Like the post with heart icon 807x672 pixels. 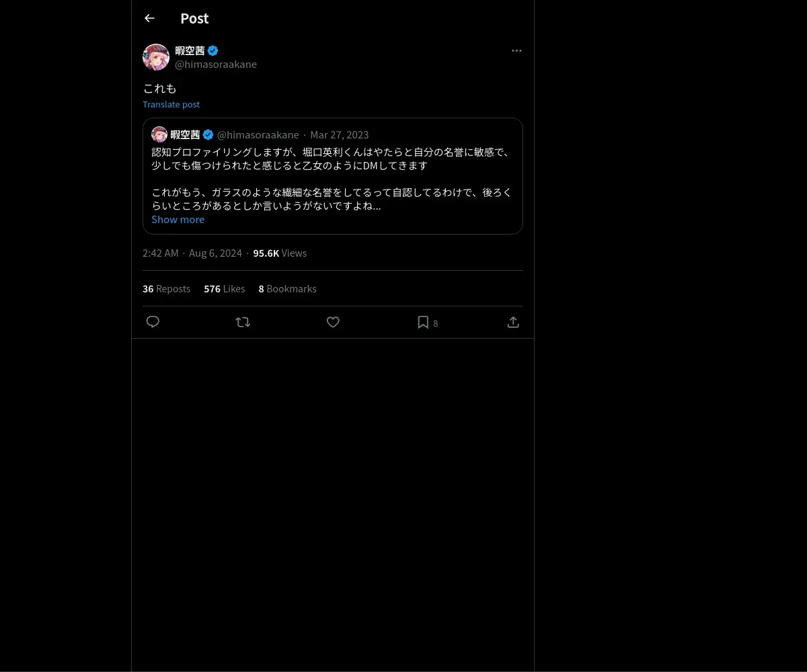[333, 322]
